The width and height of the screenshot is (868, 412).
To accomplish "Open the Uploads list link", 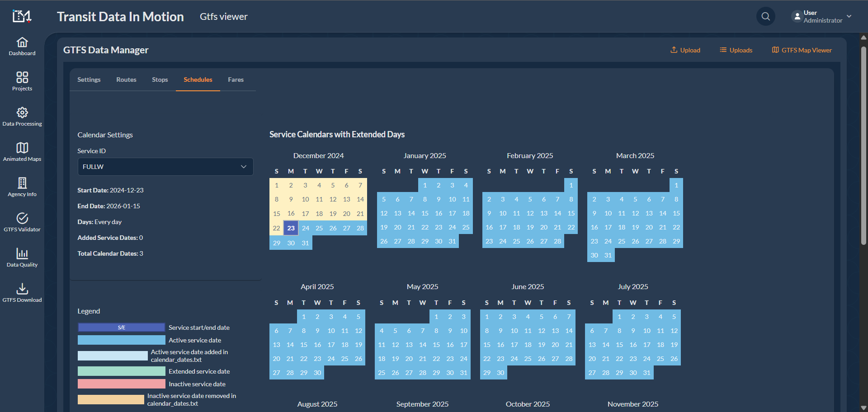I will 736,50.
